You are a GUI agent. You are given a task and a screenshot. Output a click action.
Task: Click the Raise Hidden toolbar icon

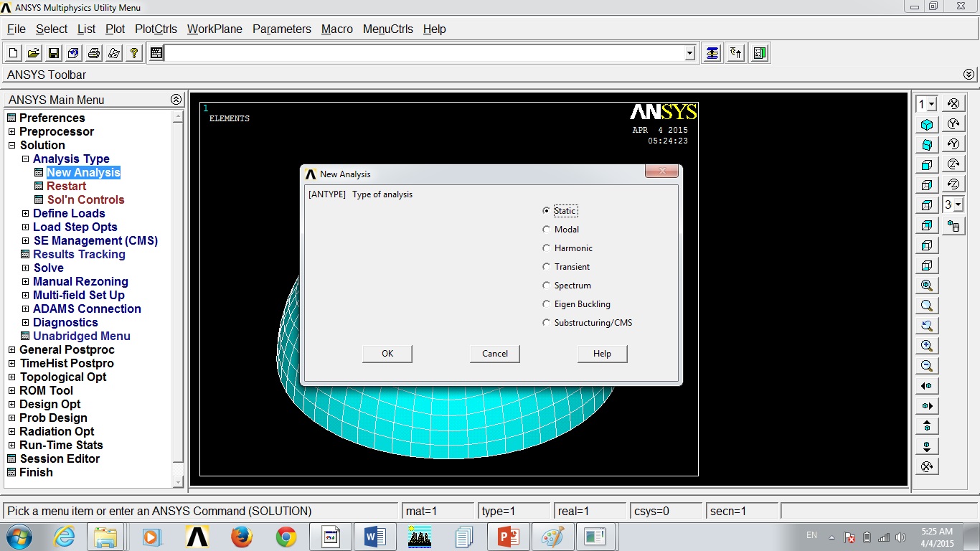pyautogui.click(x=712, y=53)
